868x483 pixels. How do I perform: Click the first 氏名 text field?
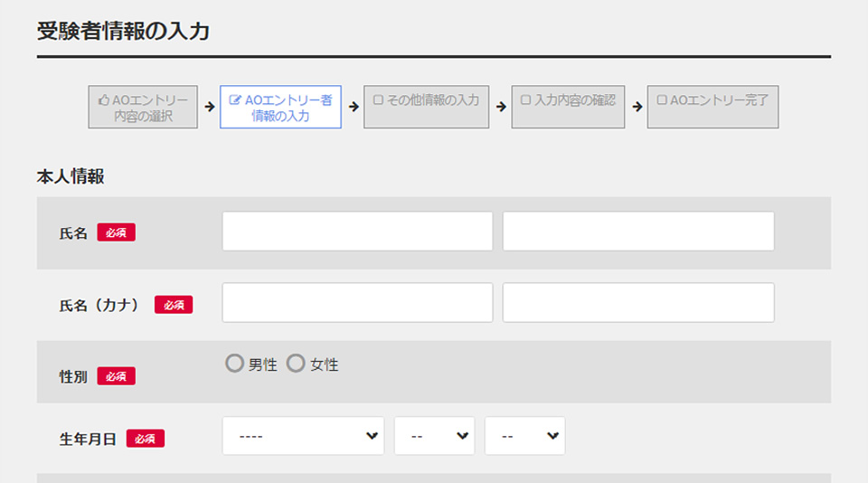[357, 232]
